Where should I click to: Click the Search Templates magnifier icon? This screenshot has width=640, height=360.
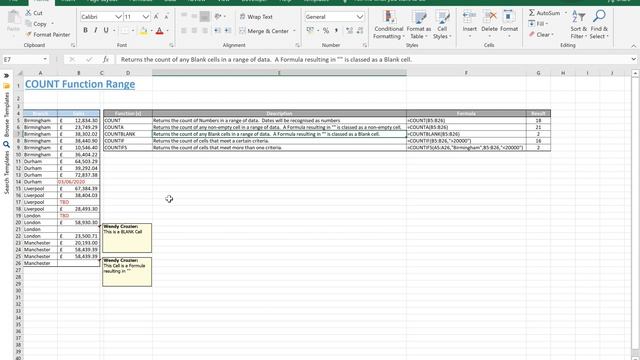pyautogui.click(x=6, y=144)
